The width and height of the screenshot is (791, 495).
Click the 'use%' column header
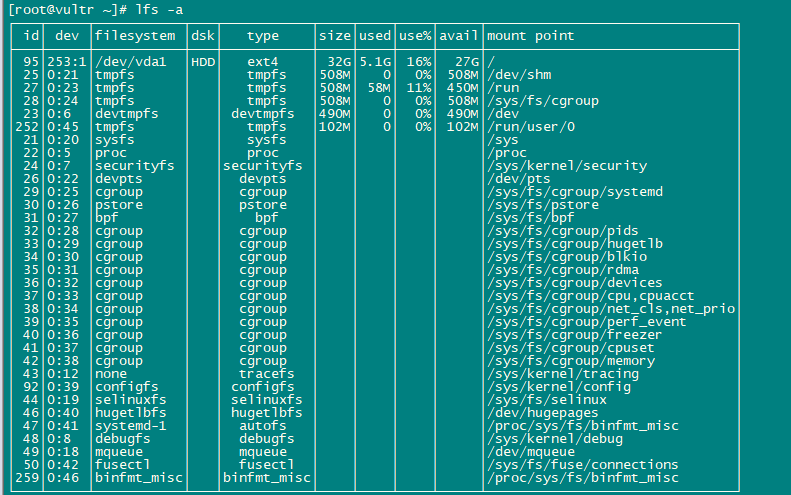[x=415, y=36]
